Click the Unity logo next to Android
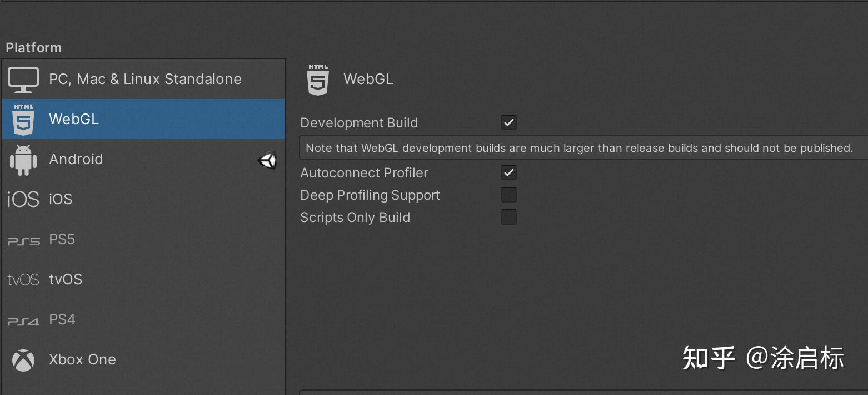Image resolution: width=868 pixels, height=395 pixels. point(267,160)
